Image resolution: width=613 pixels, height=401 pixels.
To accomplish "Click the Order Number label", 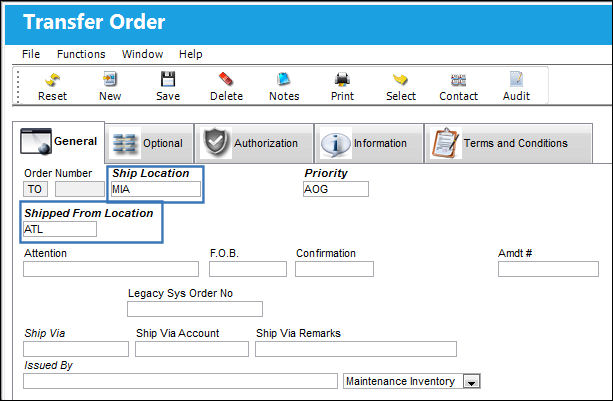I will tap(58, 173).
